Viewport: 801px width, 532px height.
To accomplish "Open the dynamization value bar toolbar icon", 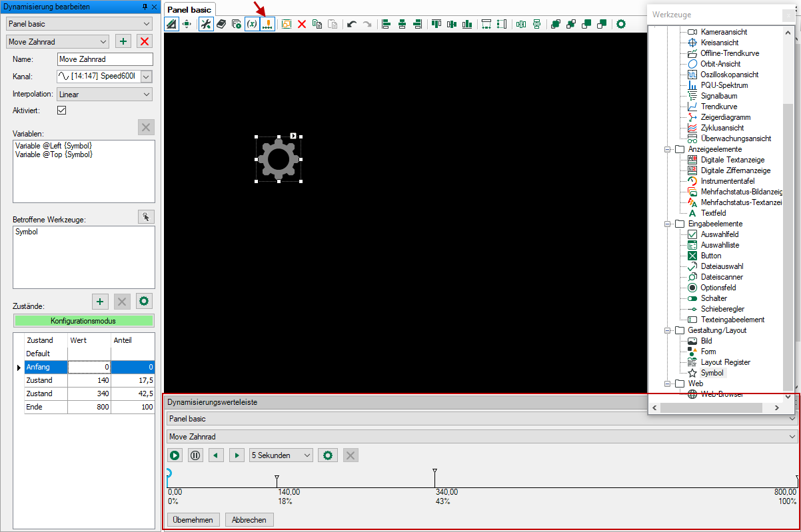I will click(267, 24).
